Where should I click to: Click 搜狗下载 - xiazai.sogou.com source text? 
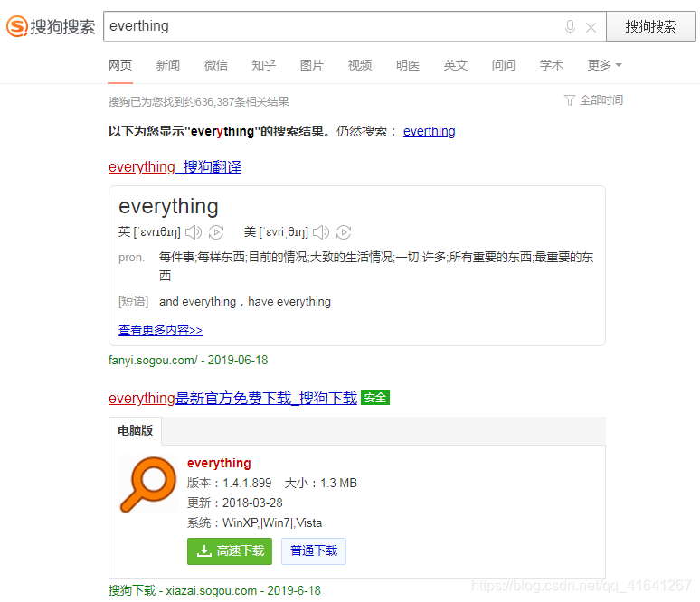point(183,591)
